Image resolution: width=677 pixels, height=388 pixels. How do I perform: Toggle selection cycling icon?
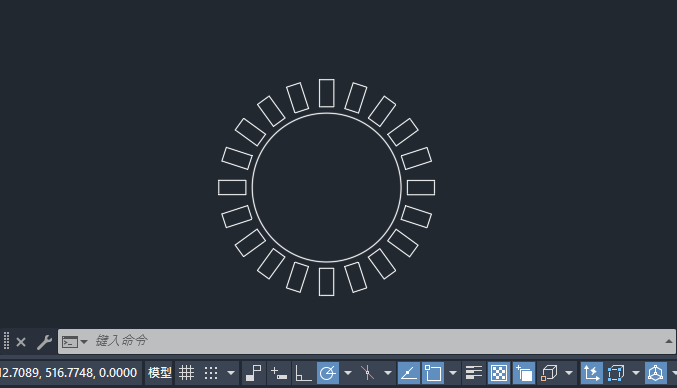coord(524,373)
